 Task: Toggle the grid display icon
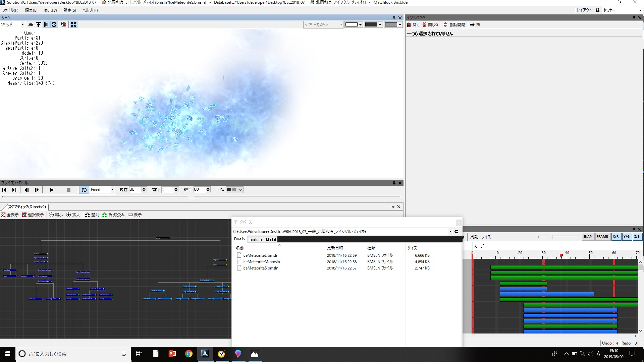coord(31,24)
